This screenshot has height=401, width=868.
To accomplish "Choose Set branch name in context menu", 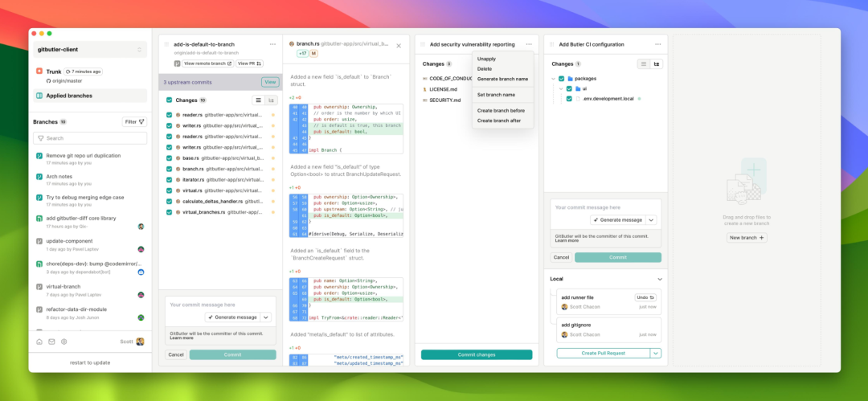I will point(496,95).
